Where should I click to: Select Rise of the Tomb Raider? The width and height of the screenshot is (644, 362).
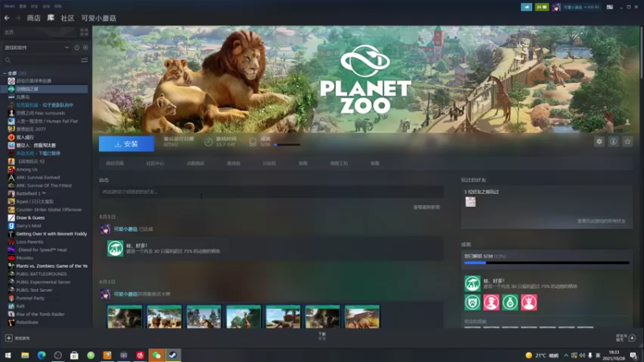tap(40, 314)
